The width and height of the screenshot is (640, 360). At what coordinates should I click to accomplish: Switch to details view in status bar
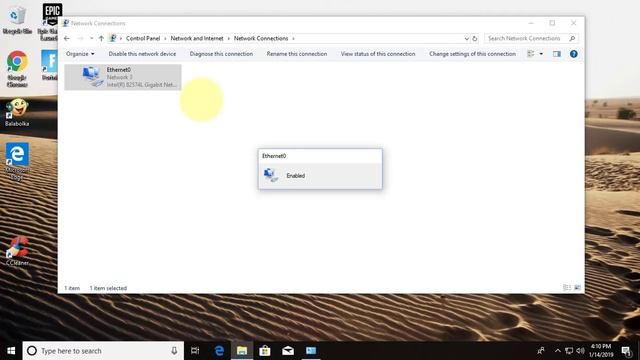tap(567, 288)
